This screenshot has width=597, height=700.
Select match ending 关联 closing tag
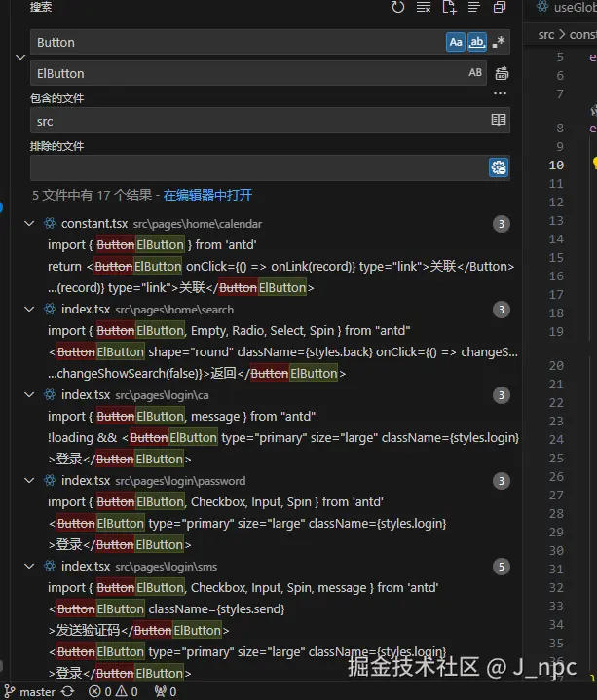pos(181,288)
